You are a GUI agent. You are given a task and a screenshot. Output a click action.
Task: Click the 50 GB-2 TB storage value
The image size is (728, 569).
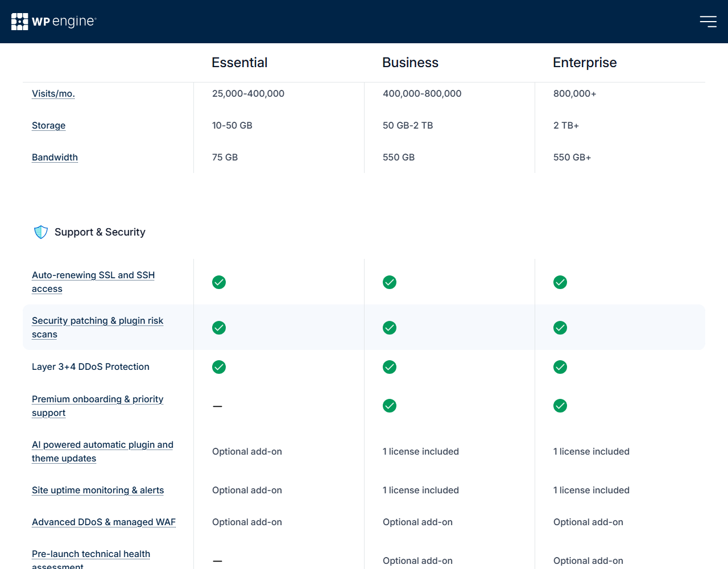(408, 126)
